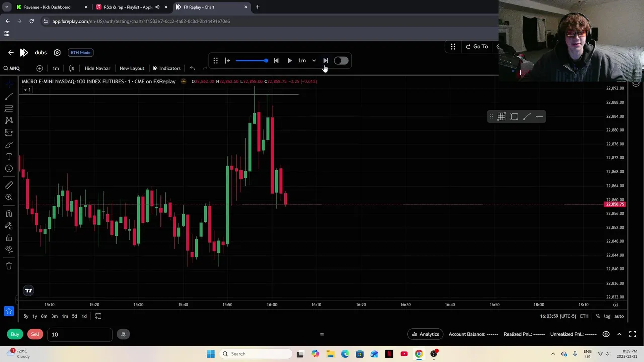The height and width of the screenshot is (362, 644).
Task: Play the replay
Action: tap(290, 61)
